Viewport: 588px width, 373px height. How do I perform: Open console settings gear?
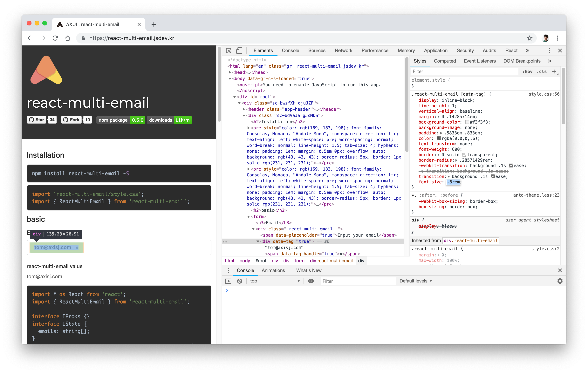pyautogui.click(x=560, y=281)
